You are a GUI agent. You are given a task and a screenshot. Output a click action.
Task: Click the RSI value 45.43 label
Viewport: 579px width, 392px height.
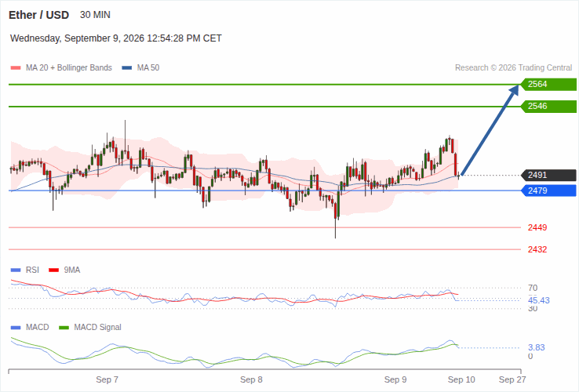(539, 300)
